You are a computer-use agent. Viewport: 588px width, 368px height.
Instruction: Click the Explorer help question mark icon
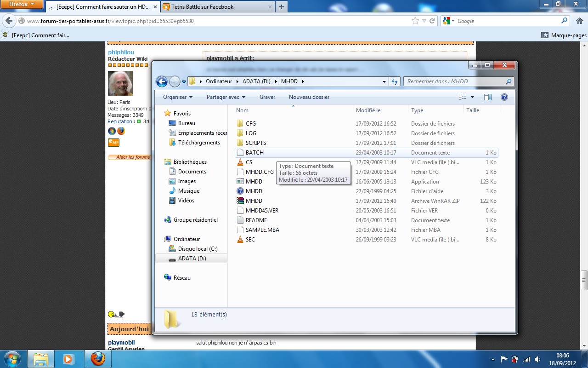pos(504,97)
